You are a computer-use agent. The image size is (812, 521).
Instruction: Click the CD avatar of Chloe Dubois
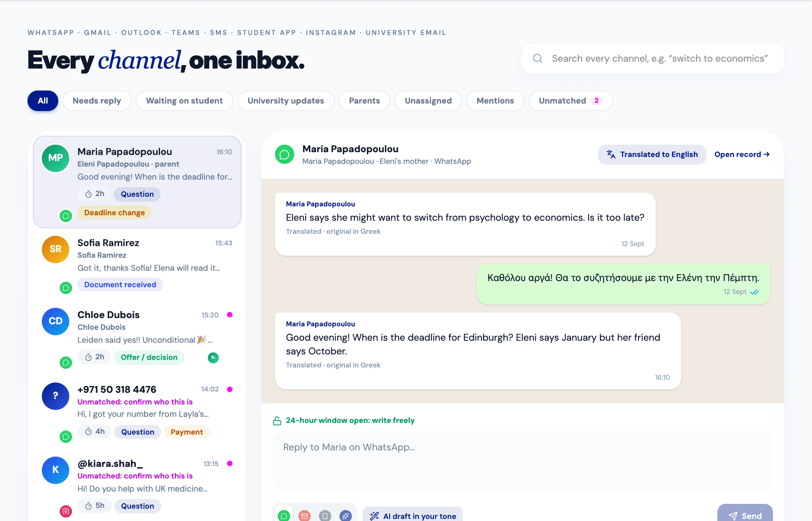coord(56,321)
